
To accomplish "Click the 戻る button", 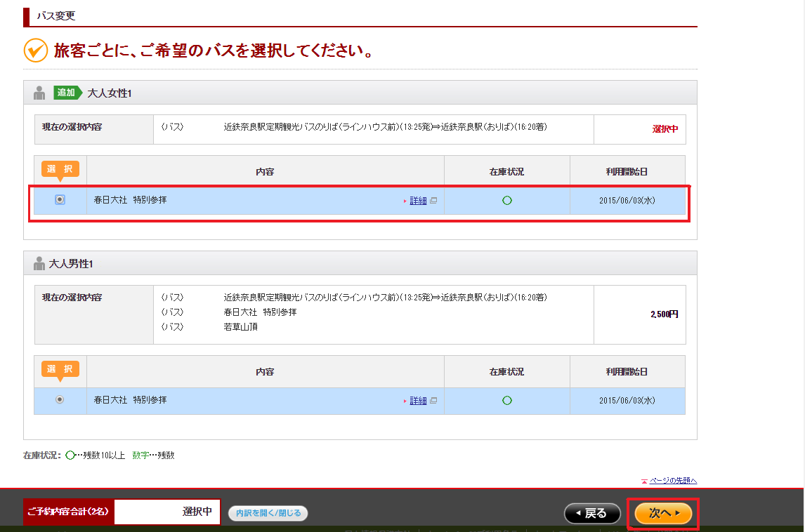I will point(592,513).
